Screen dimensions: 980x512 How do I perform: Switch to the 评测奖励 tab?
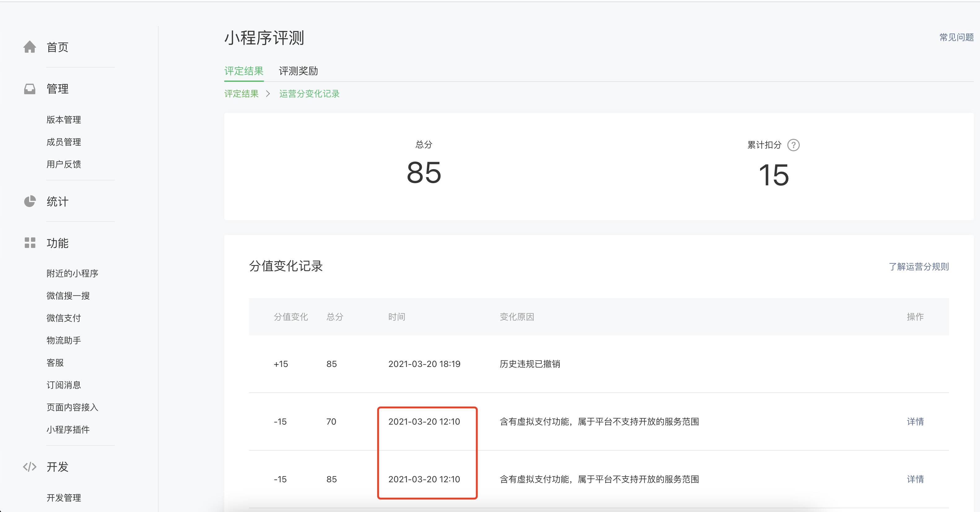pos(298,71)
